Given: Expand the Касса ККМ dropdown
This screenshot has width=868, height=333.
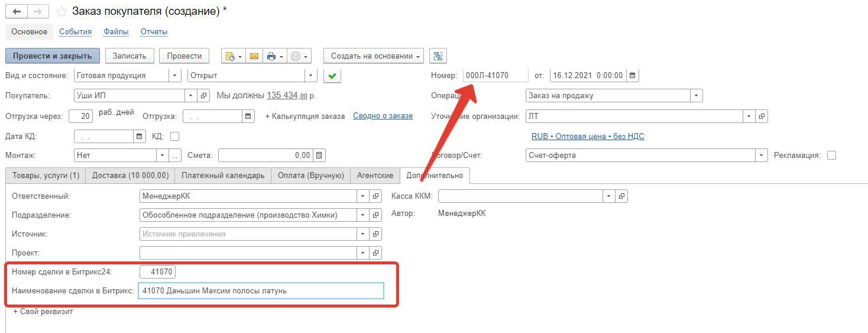Looking at the screenshot, I should click(x=608, y=196).
